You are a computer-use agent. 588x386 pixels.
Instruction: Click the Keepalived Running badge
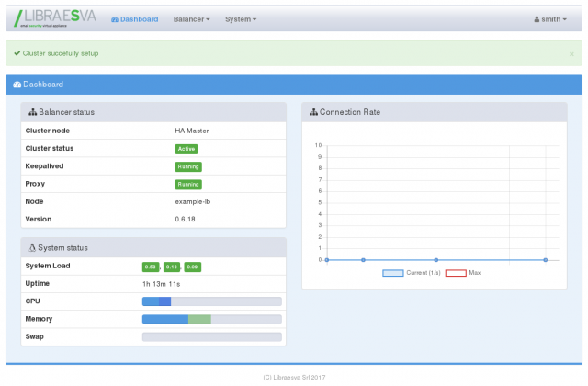tap(188, 166)
